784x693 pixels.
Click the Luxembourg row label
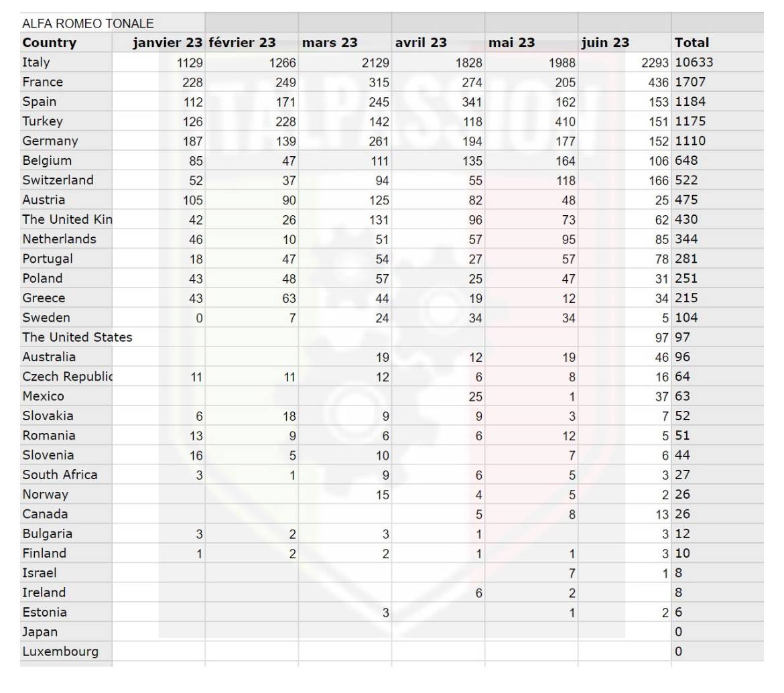coord(66,651)
